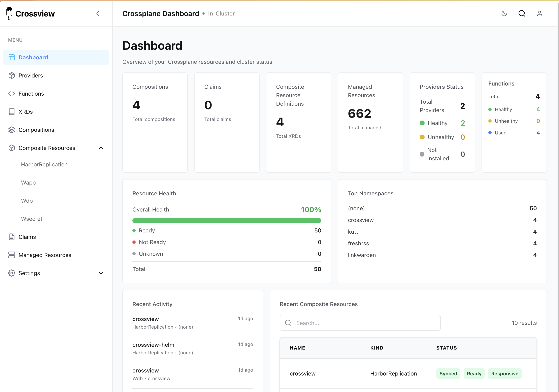Open the Settings gear icon

coord(12,273)
